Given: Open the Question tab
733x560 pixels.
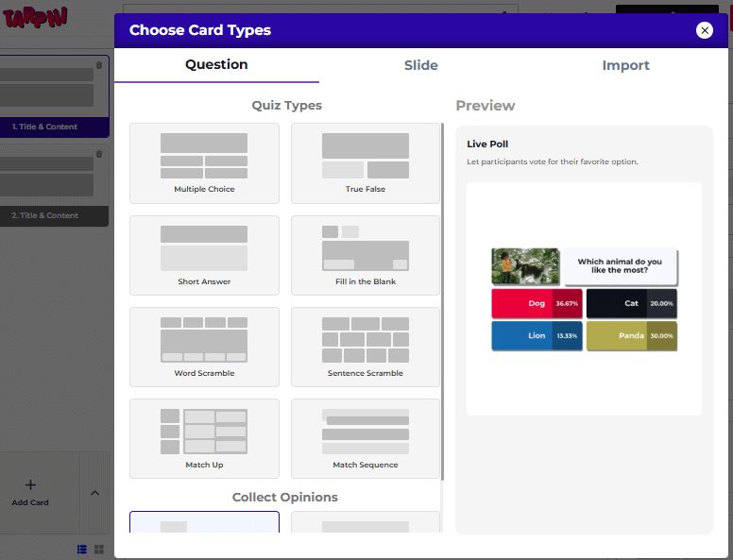Looking at the screenshot, I should (216, 65).
